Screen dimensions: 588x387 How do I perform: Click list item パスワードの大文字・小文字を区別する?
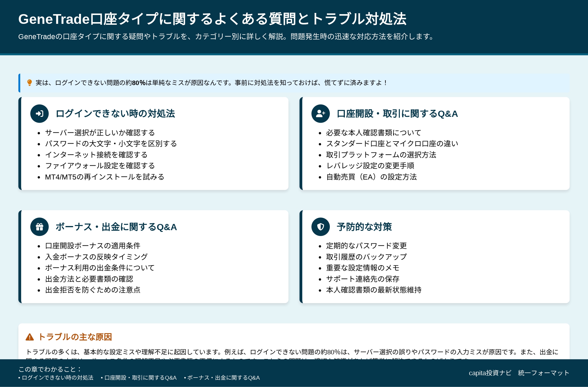[x=111, y=144]
